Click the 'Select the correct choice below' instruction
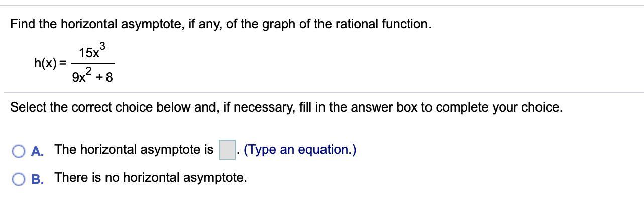The height and width of the screenshot is (218, 644). (113, 107)
